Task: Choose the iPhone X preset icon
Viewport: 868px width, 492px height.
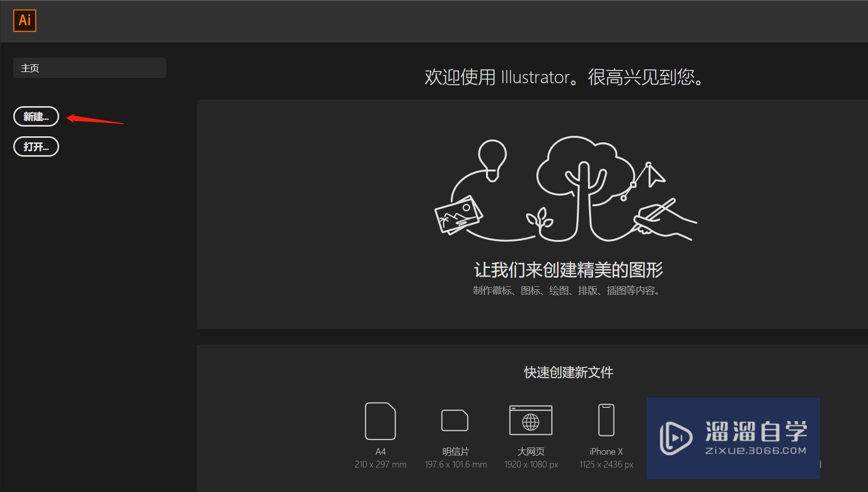Action: 606,420
